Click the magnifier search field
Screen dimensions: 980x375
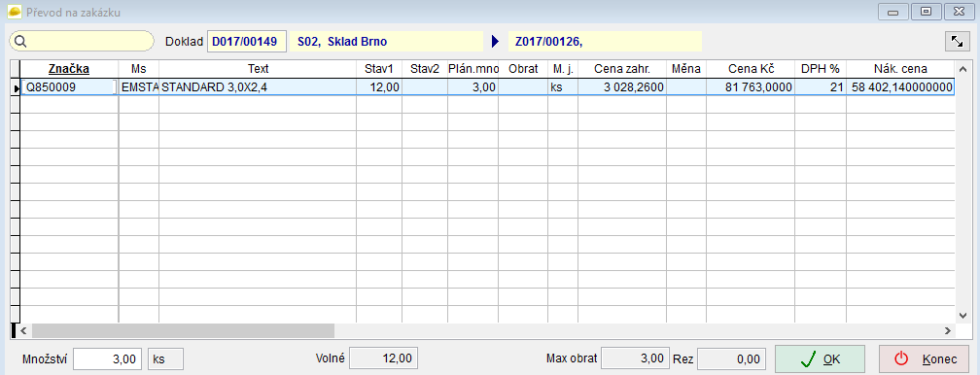point(82,41)
